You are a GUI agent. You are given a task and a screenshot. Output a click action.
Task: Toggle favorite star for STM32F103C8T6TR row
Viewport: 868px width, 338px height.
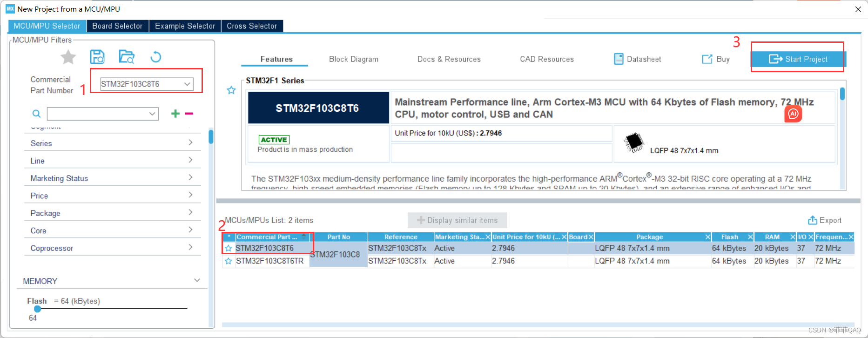[229, 261]
